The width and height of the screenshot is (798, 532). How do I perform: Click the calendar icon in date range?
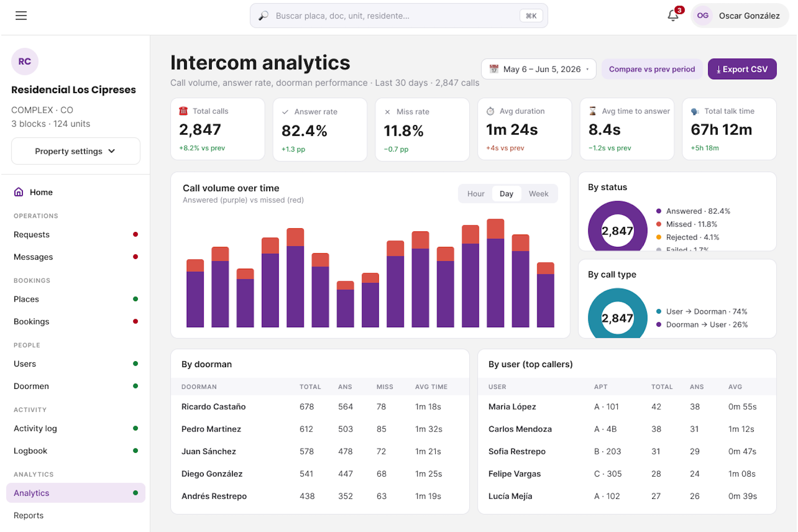(x=494, y=69)
